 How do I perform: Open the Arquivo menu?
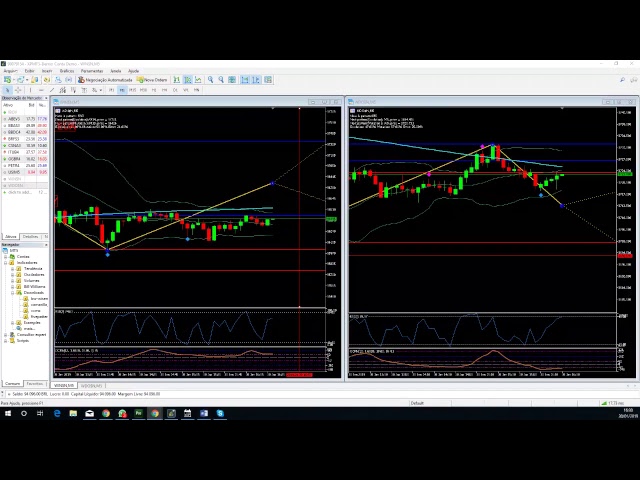click(x=10, y=71)
